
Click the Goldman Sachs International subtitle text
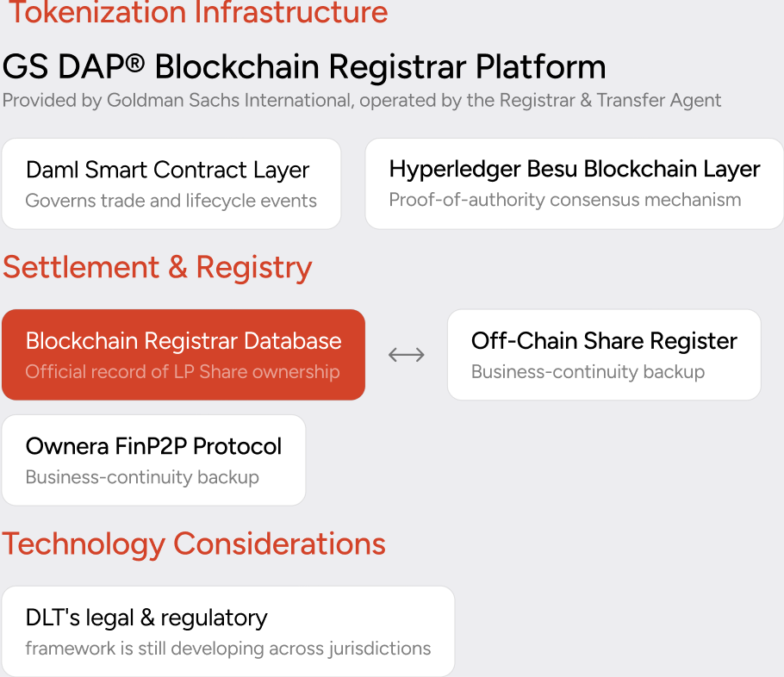click(362, 101)
